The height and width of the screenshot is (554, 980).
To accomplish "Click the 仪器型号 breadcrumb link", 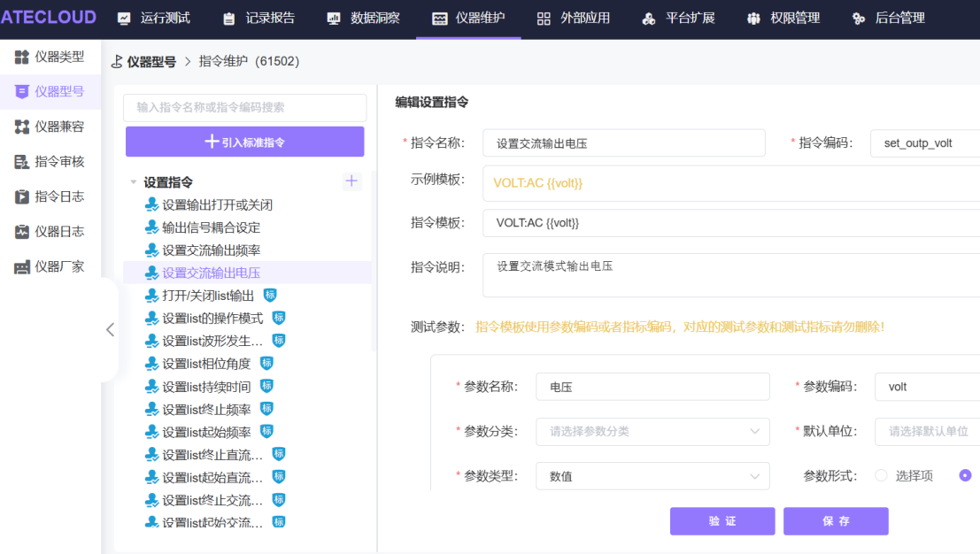I will pyautogui.click(x=151, y=62).
